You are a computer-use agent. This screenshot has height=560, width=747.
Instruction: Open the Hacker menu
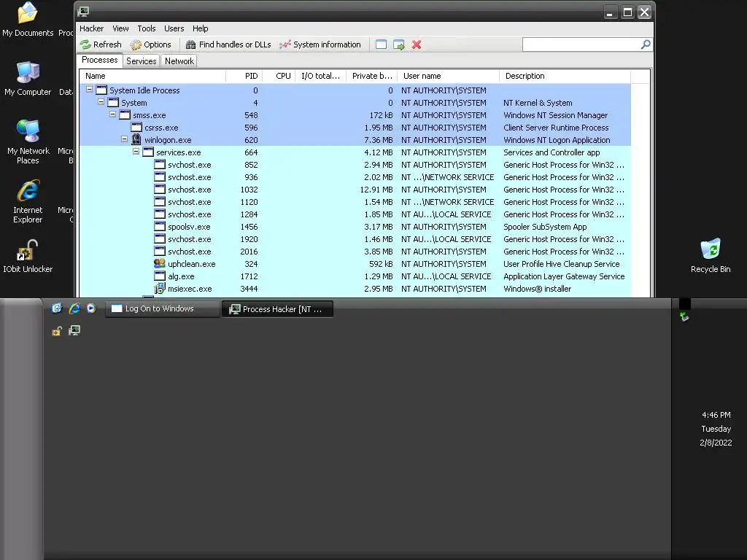(x=91, y=28)
